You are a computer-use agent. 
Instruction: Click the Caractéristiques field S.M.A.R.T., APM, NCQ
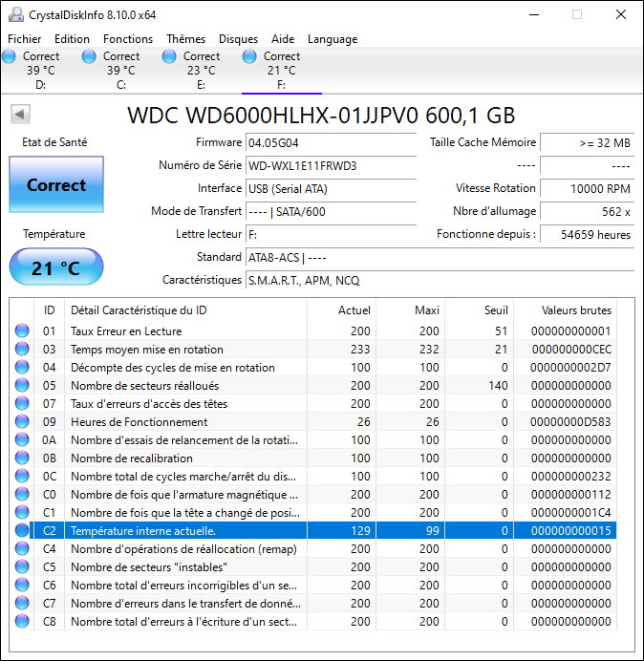pyautogui.click(x=440, y=280)
